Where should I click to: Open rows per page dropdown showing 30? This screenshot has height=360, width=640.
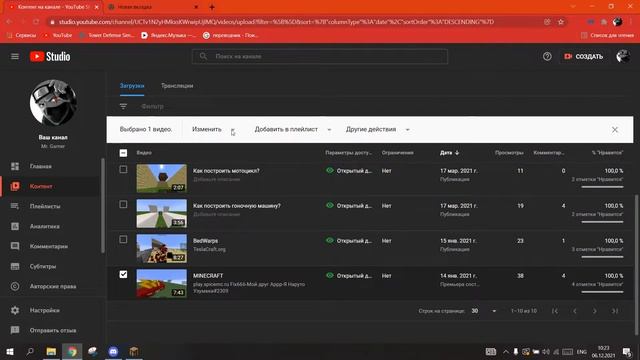[484, 311]
